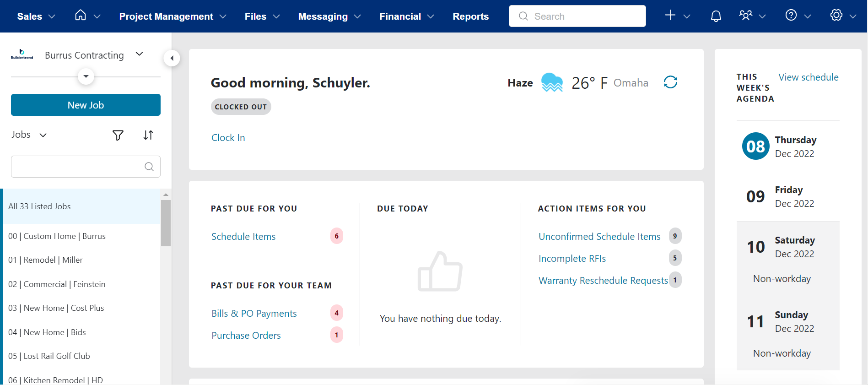The image size is (868, 385).
Task: Open the users/contacts icon menu
Action: coord(746,16)
